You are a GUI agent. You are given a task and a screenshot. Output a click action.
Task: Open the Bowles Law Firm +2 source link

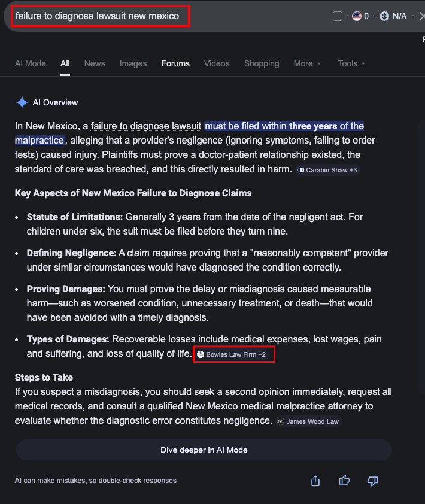click(x=235, y=354)
